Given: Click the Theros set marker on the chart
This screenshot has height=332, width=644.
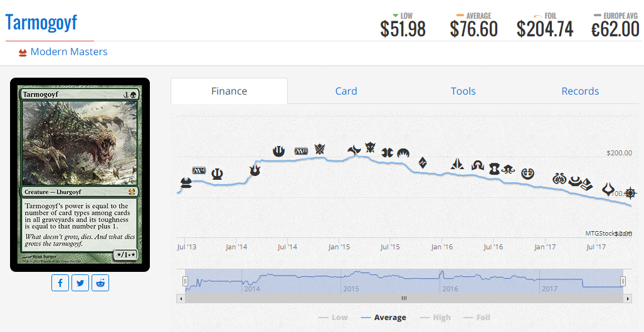Looking at the screenshot, I should 217,174.
